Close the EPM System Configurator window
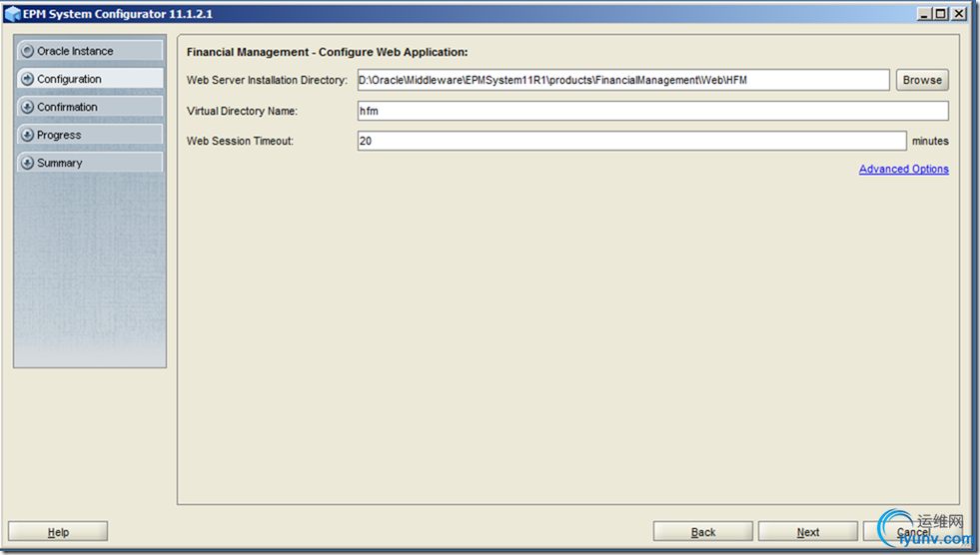980x555 pixels. pyautogui.click(x=958, y=14)
